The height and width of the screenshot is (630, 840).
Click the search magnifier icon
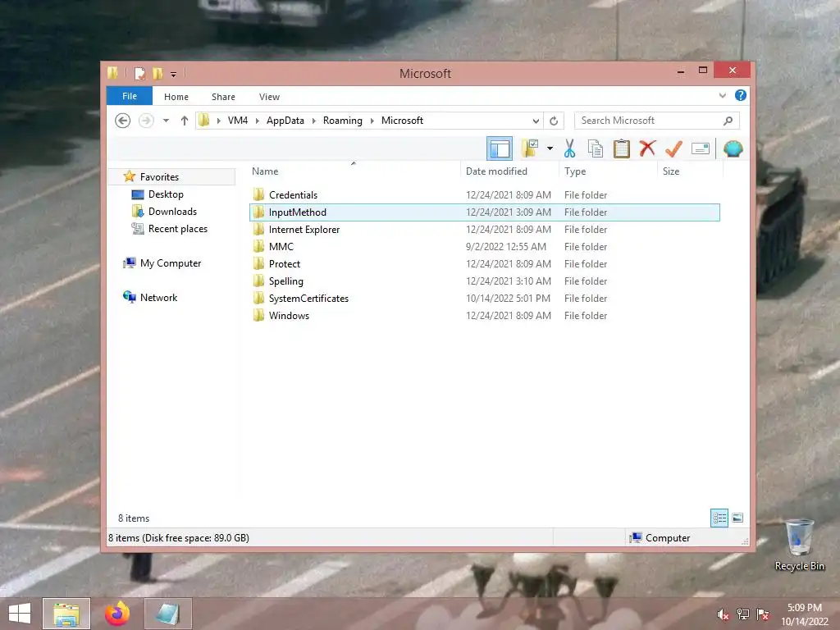click(728, 121)
